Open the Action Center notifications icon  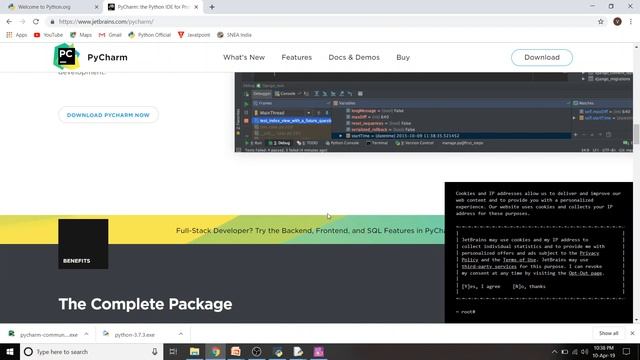click(627, 351)
